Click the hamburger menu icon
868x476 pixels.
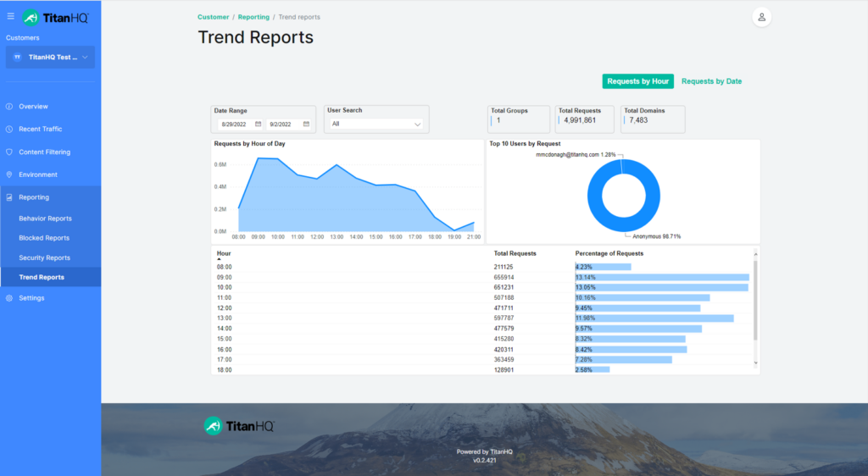click(10, 16)
